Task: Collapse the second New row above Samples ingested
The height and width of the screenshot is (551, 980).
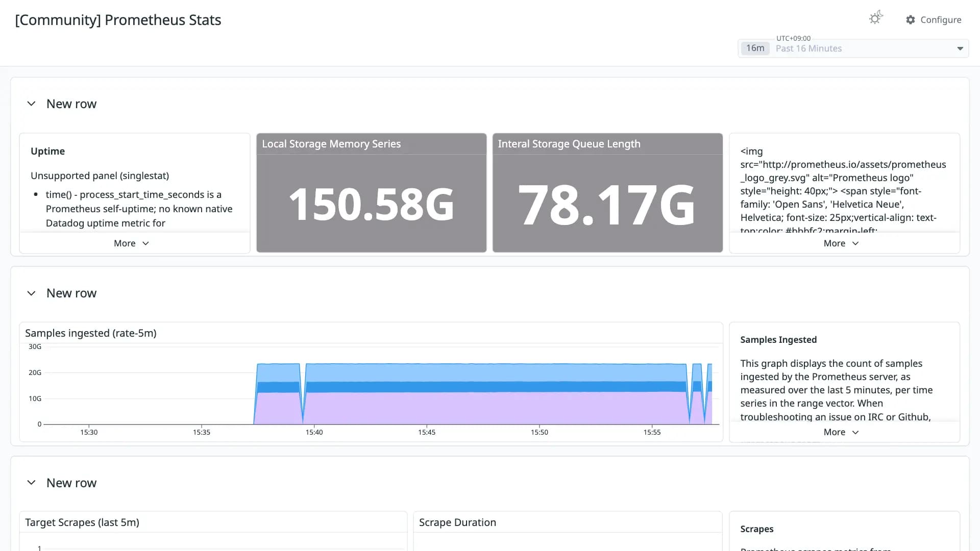Action: [31, 293]
